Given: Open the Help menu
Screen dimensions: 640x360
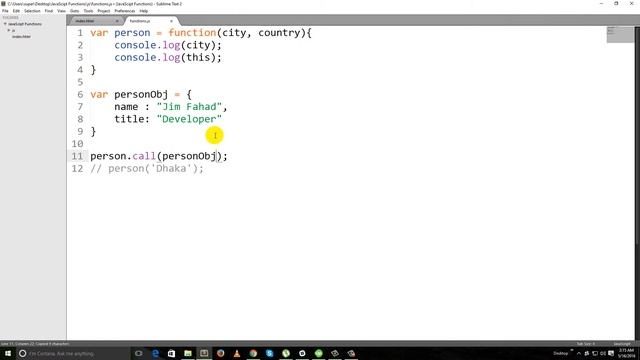Looking at the screenshot, I should click(x=144, y=11).
